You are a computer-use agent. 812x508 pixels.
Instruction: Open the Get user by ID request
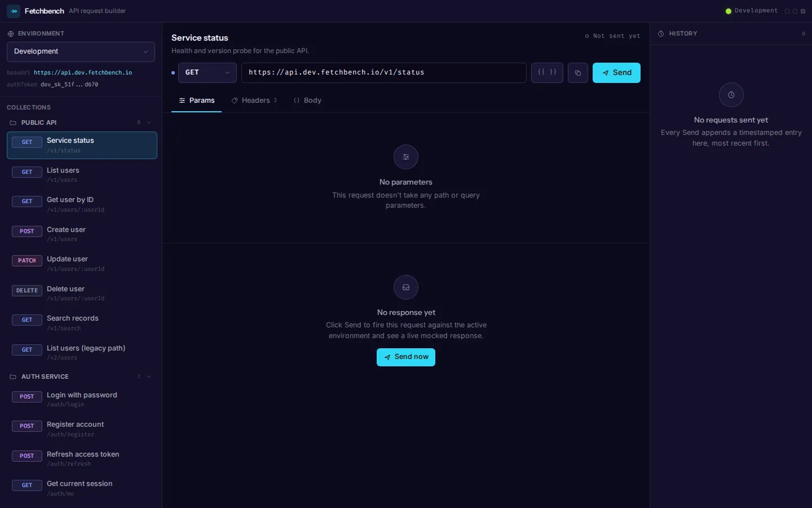82,204
